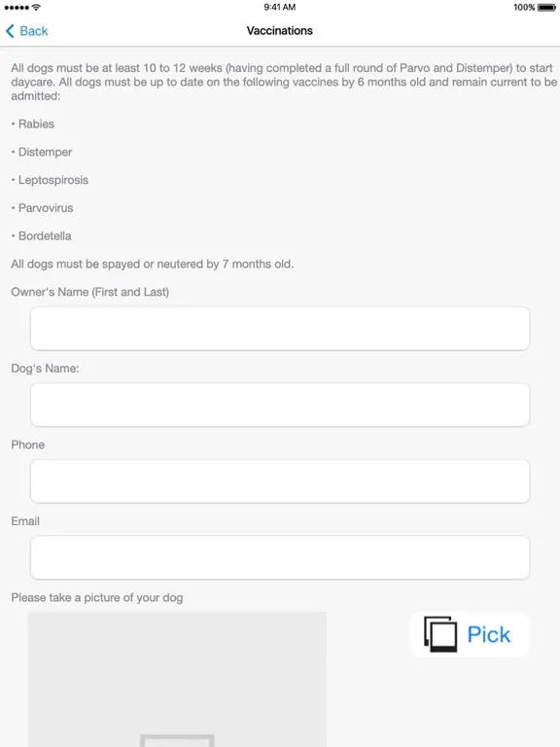The width and height of the screenshot is (560, 747).
Task: Select the Phone input field
Action: click(280, 481)
